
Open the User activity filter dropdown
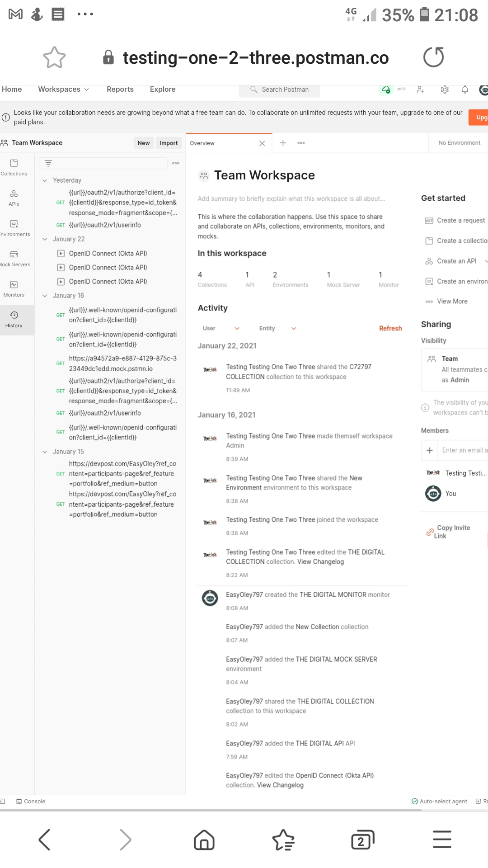coord(221,328)
